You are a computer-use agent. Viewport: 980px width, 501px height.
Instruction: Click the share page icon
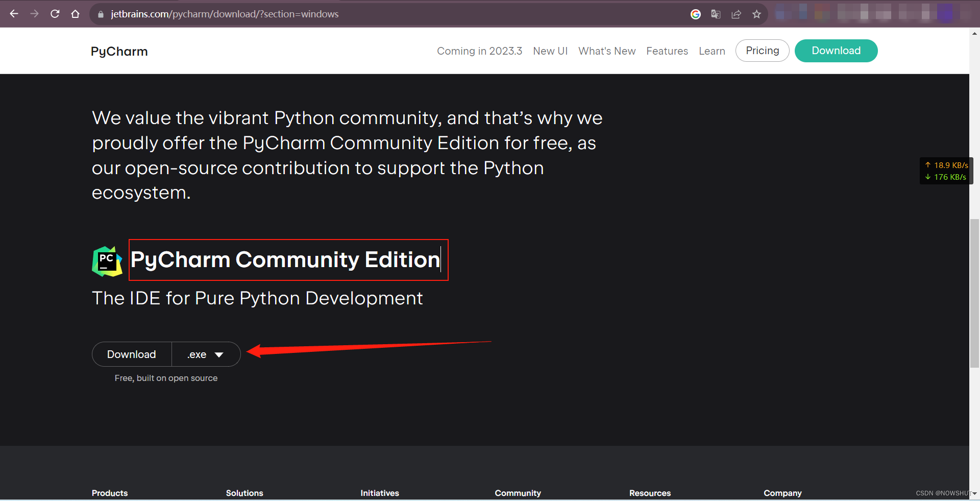[736, 14]
